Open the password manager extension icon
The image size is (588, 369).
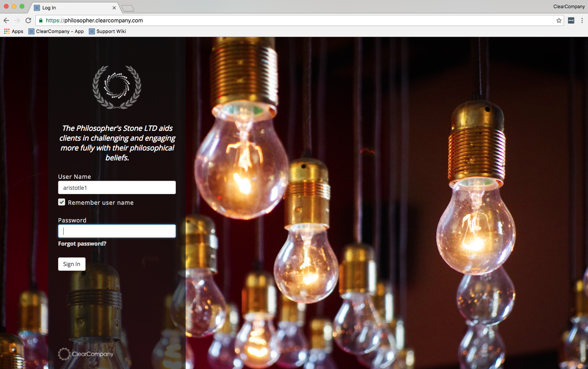pos(571,20)
